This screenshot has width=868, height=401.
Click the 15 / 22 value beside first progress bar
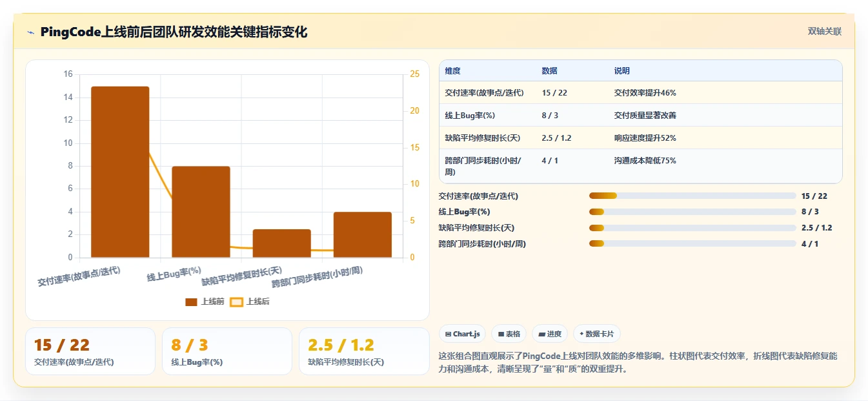(814, 196)
